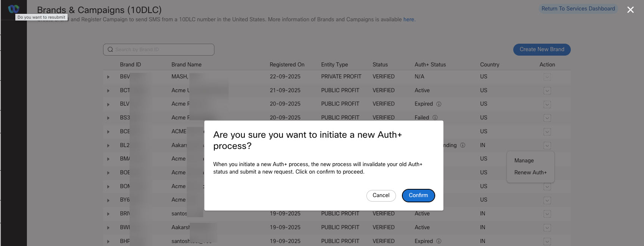This screenshot has height=246, width=644.
Task: Select country IN in BL2 row
Action: coord(483,145)
